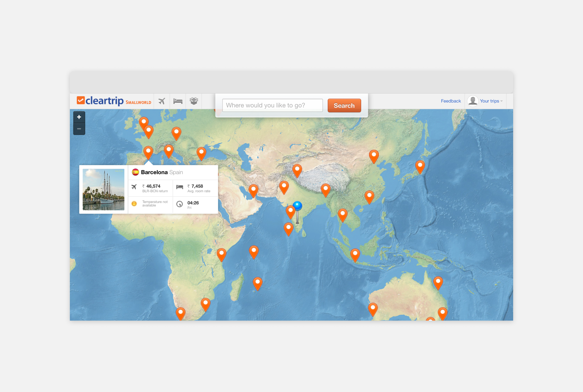
Task: Open the packages box icon in header
Action: [x=194, y=101]
